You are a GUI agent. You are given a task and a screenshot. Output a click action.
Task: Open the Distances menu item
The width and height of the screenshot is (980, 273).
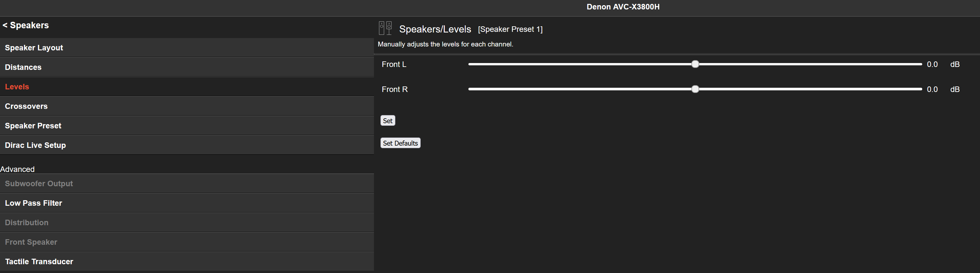coord(187,67)
